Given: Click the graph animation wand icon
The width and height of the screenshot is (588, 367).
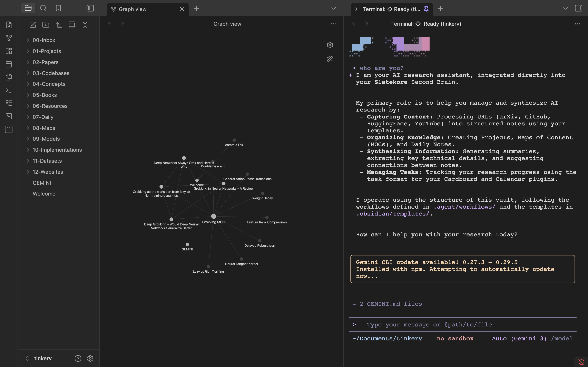Looking at the screenshot, I should (330, 59).
